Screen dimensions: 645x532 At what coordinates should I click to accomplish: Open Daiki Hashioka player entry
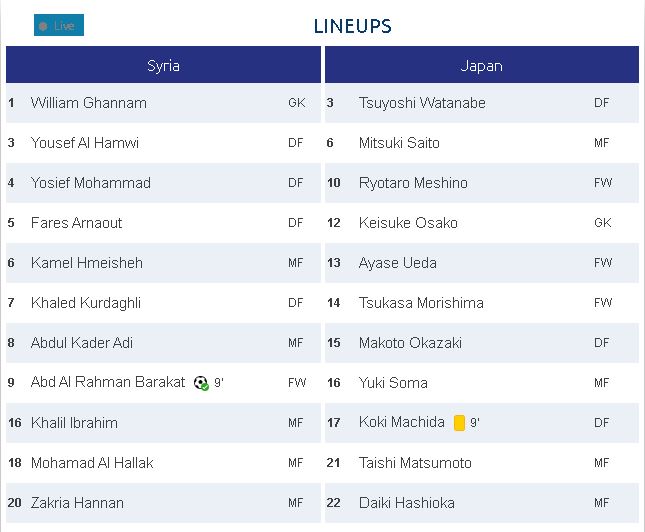482,503
